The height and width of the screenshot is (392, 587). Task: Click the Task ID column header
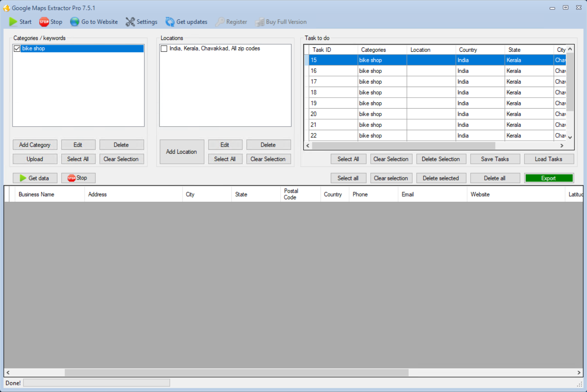point(322,50)
